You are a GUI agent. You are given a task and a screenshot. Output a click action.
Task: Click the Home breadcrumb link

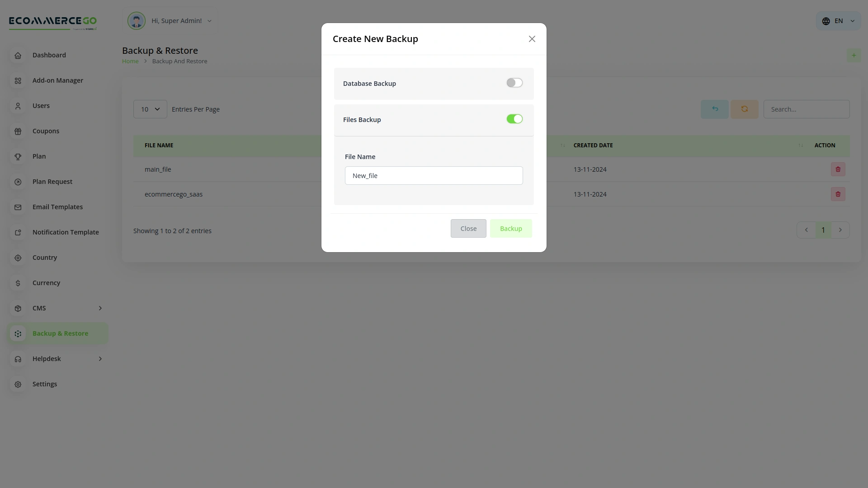[130, 61]
